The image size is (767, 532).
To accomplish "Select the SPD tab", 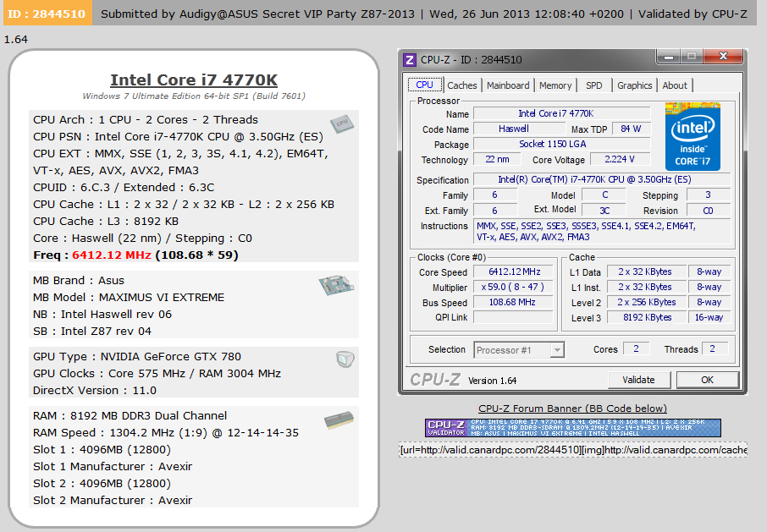I will (x=593, y=85).
